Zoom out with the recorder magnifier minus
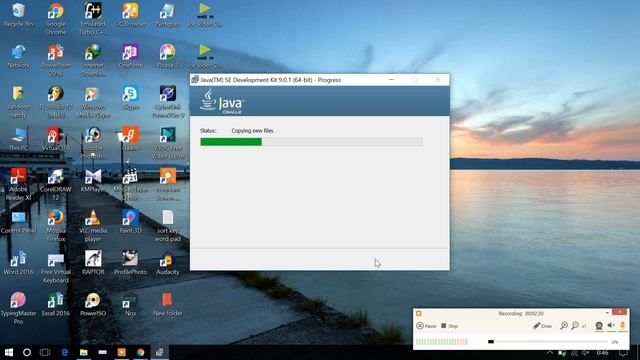The width and height of the screenshot is (640, 360). [575, 325]
